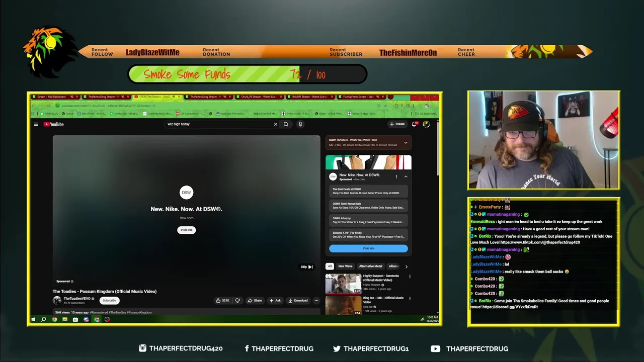This screenshot has height=362, width=644.
Task: Switch to 'Stream - Kick Dashboard' browser tab
Action: click(54, 97)
